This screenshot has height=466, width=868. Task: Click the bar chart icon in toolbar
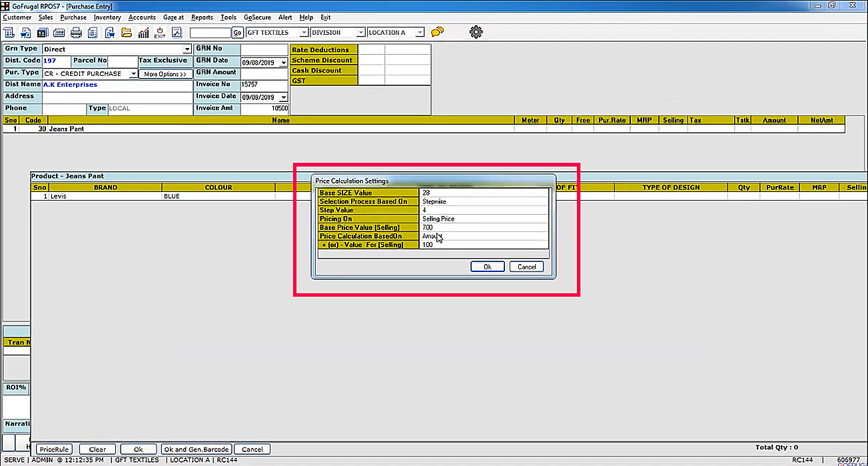pyautogui.click(x=143, y=33)
